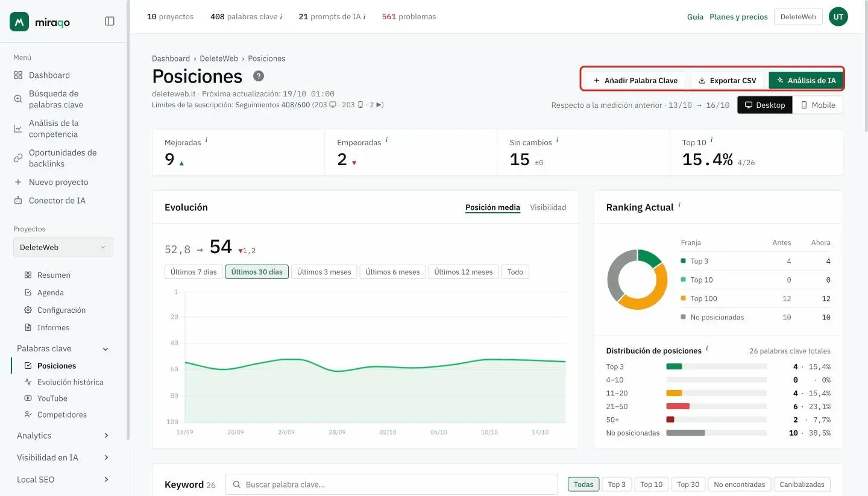Viewport: 868px width, 496px height.
Task: Switch view to Desktop
Action: [x=765, y=105]
